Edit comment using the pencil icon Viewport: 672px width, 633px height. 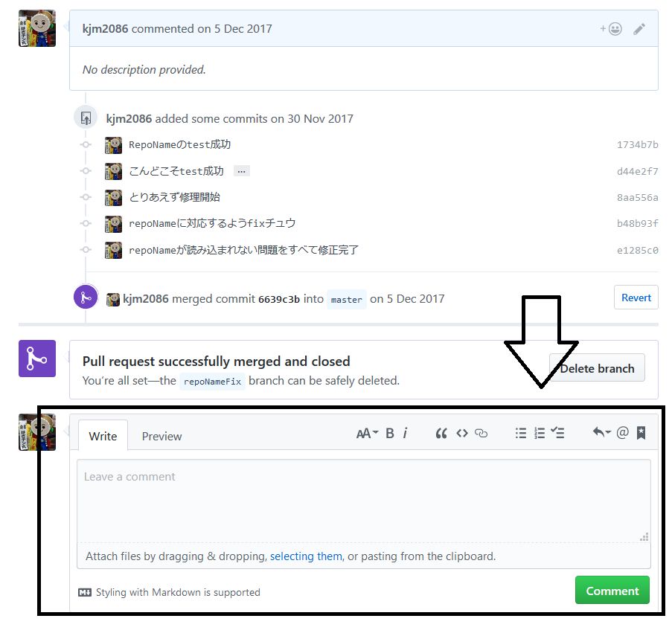pyautogui.click(x=639, y=29)
